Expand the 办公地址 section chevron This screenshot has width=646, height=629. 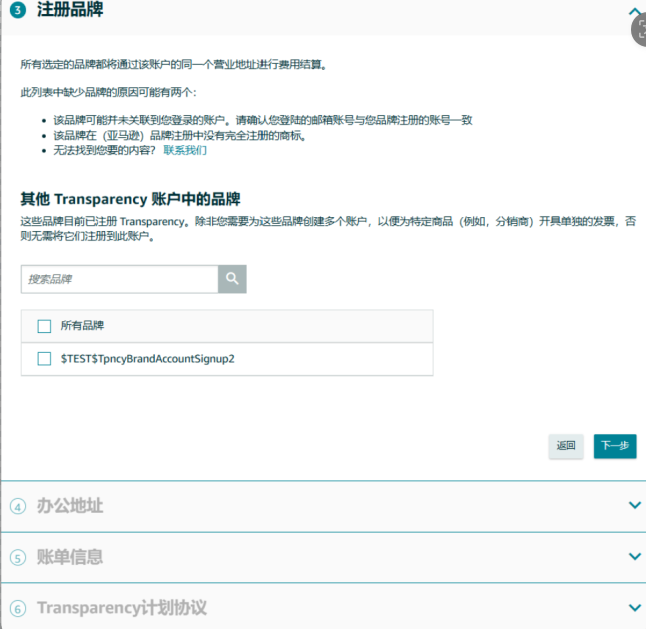click(635, 505)
